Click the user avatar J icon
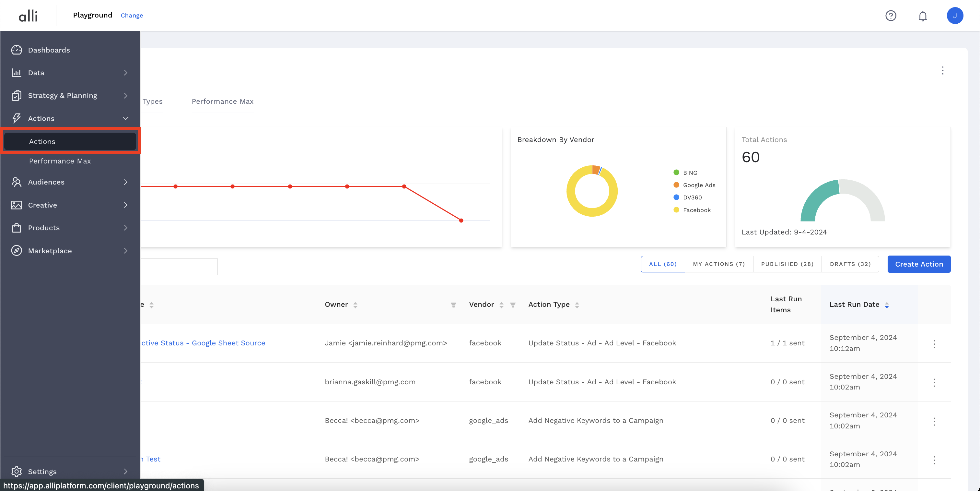 pyautogui.click(x=954, y=16)
